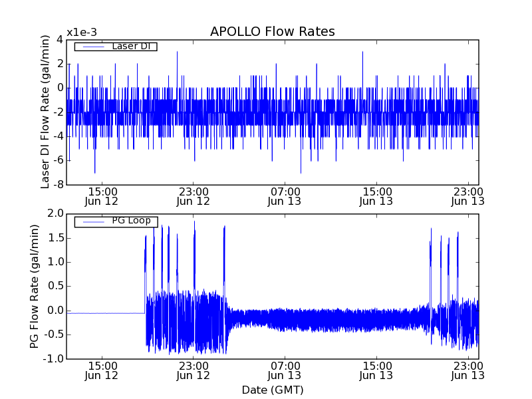Click the PG Flow Rate y-axis label
The image size is (532, 399).
tap(35, 286)
